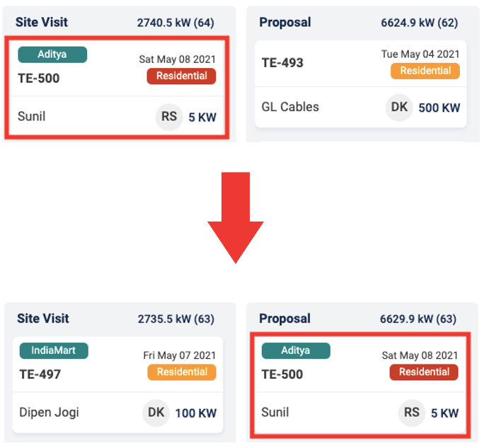This screenshot has height=448, width=484.
Task: Click orange Residential label on TE-497 card
Action: coord(182,372)
